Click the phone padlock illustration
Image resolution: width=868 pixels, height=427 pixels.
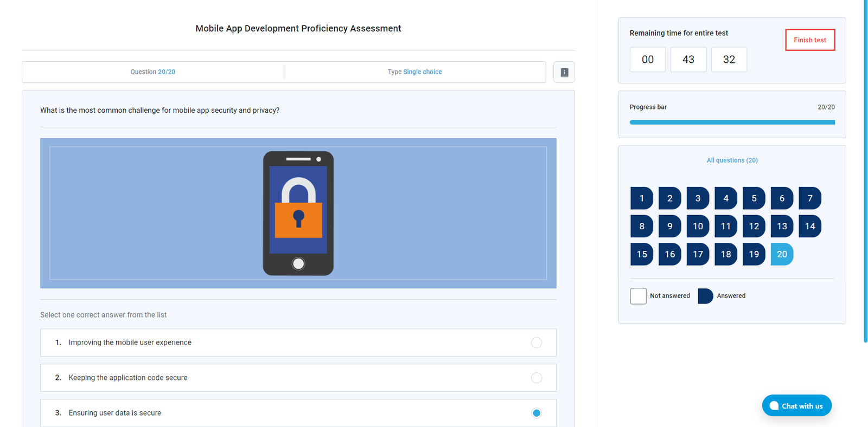[x=298, y=213]
